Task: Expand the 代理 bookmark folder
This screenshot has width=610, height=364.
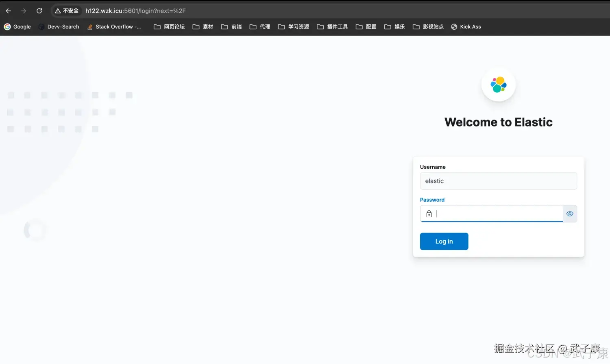Action: click(x=260, y=27)
